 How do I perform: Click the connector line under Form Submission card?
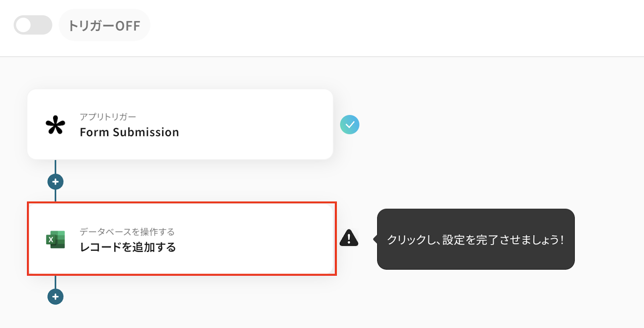56,166
